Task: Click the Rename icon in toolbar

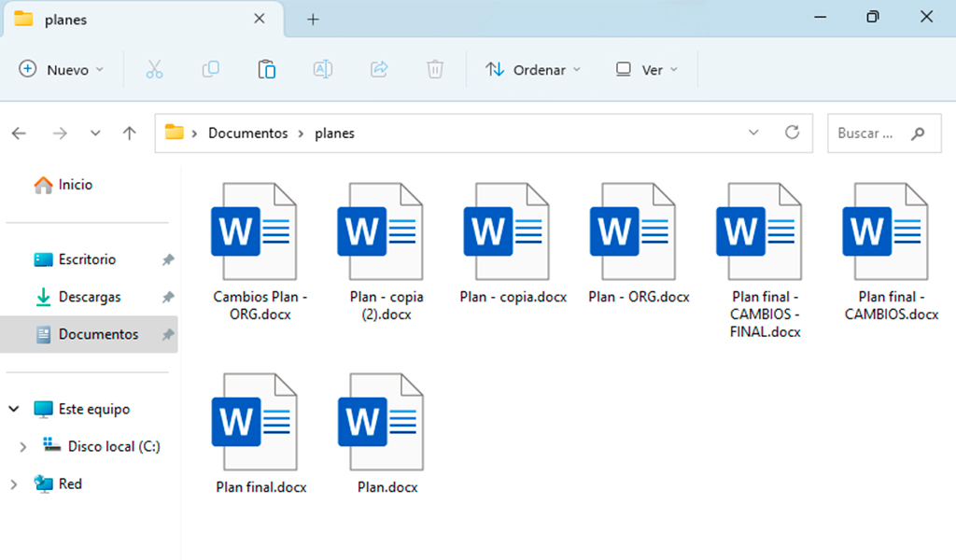Action: pos(323,69)
